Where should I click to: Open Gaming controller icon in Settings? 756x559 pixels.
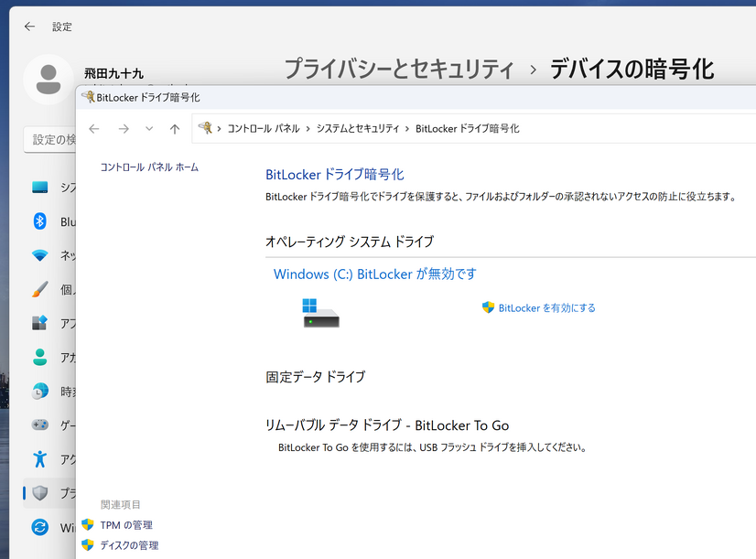[x=40, y=425]
